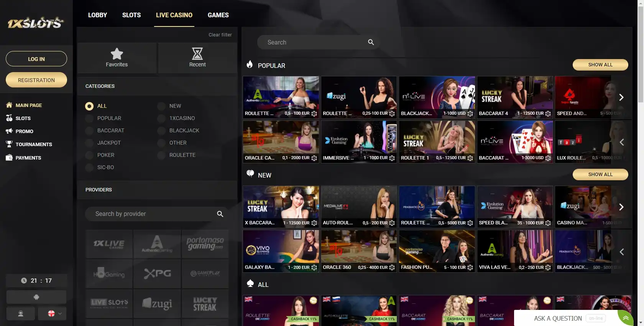Select the ALL category radio button
The width and height of the screenshot is (644, 326).
[89, 106]
